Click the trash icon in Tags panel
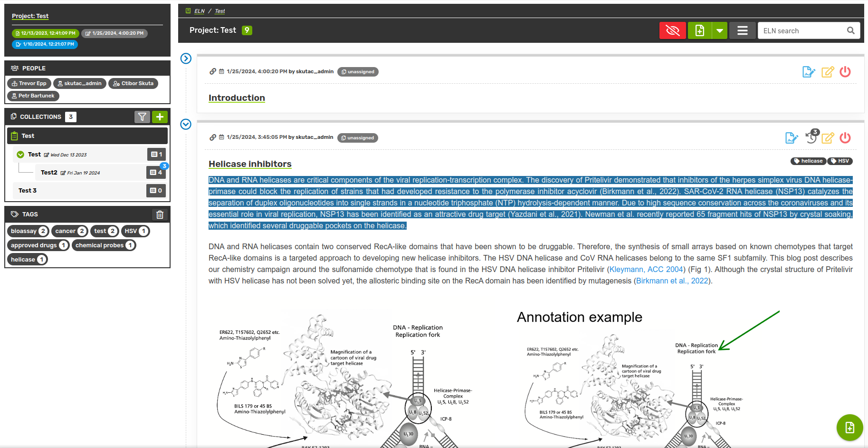This screenshot has width=868, height=448. click(x=160, y=214)
